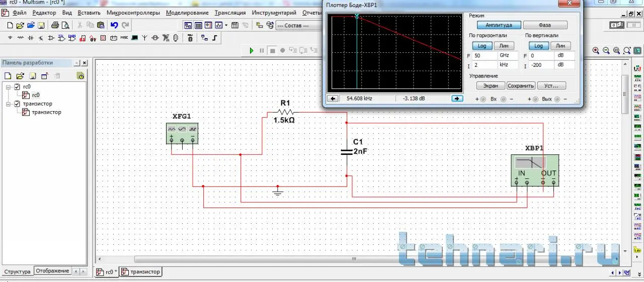Open the Grapher dropdown arrow
644x282 pixels.
click(226, 25)
